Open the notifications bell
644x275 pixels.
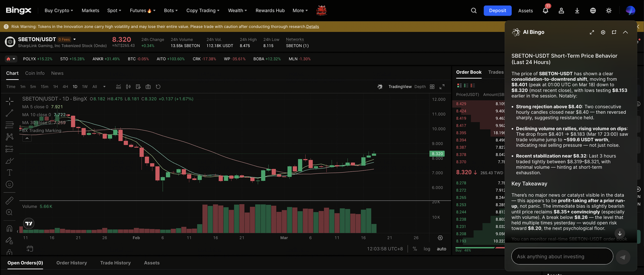point(545,11)
